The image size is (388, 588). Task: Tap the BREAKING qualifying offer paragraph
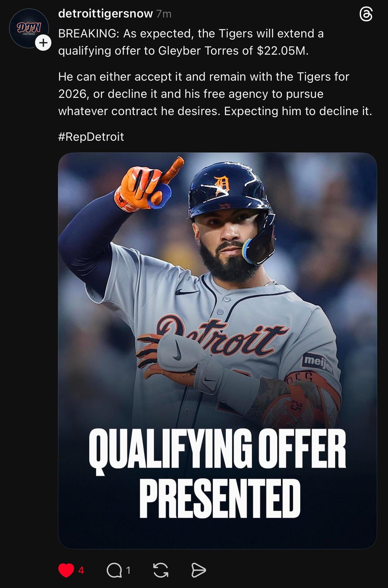click(191, 42)
